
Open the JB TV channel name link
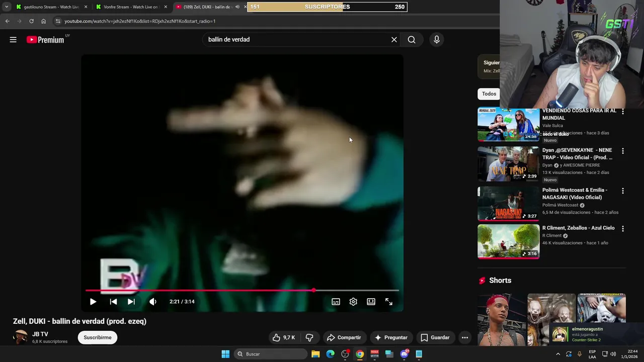[x=40, y=334]
